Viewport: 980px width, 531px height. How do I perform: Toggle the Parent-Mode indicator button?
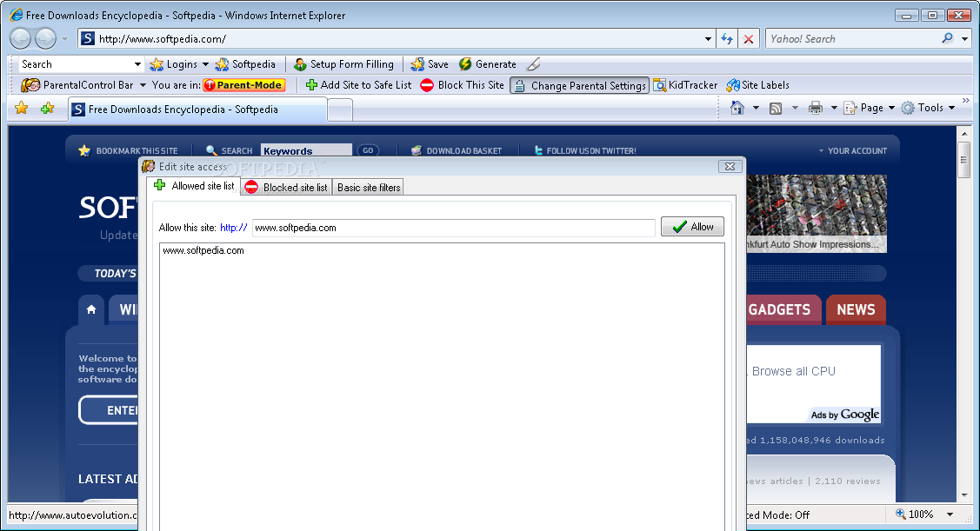pos(243,85)
